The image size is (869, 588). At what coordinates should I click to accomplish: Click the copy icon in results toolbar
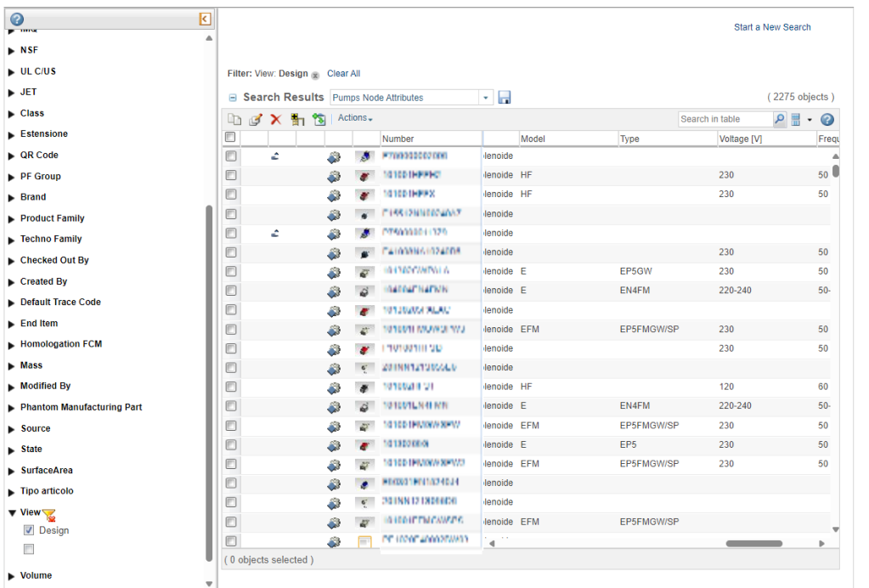click(x=234, y=120)
